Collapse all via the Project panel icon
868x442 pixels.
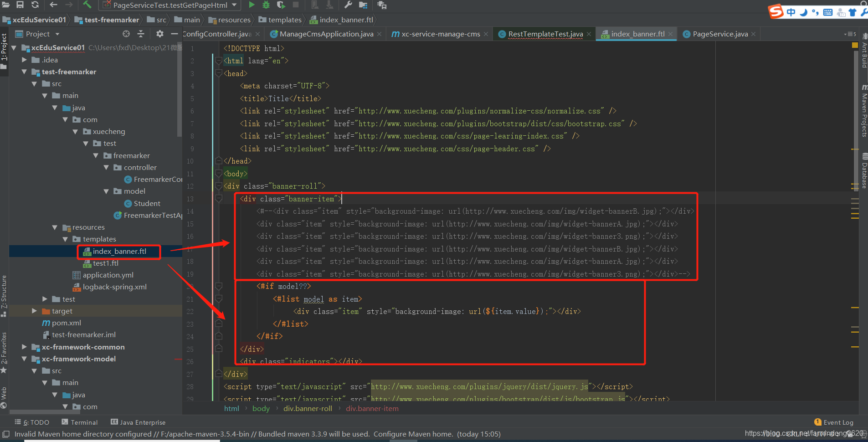[141, 34]
